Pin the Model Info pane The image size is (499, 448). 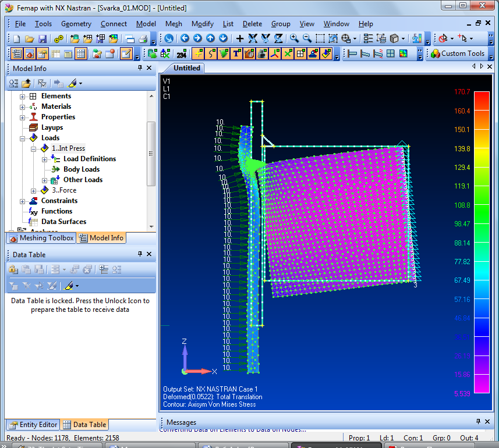(140, 67)
